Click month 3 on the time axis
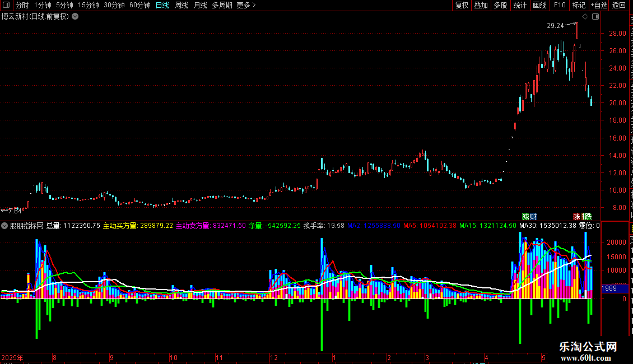This screenshot has height=364, width=633. tap(427, 358)
